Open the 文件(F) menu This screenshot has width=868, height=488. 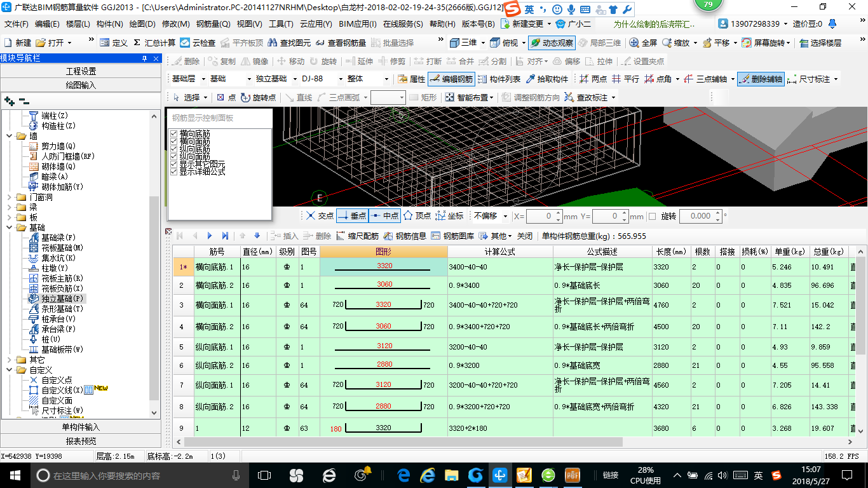click(17, 24)
